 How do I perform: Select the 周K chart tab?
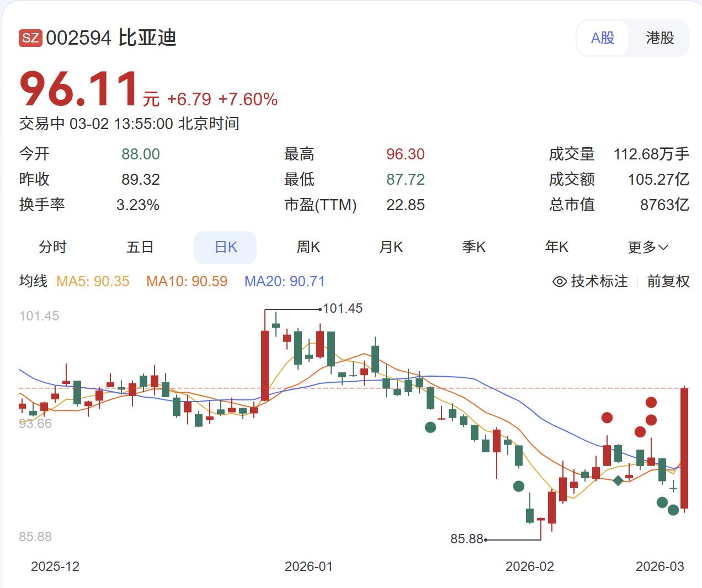point(308,247)
